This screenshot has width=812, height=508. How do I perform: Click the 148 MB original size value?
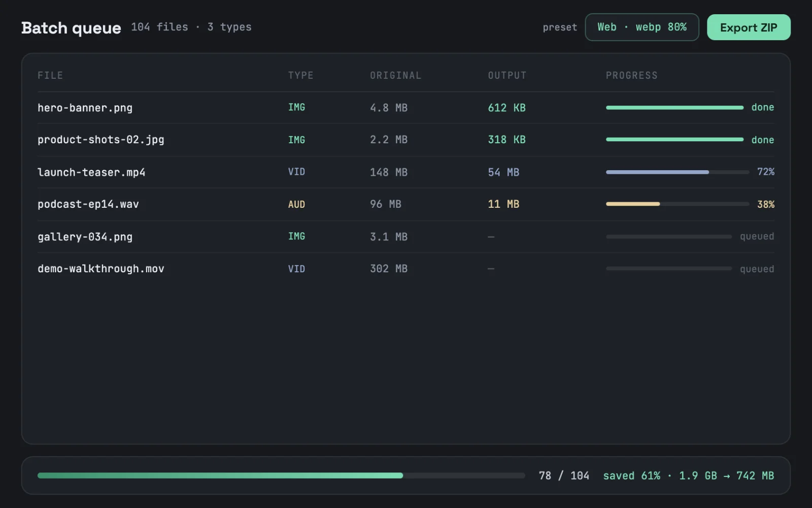[x=389, y=172]
